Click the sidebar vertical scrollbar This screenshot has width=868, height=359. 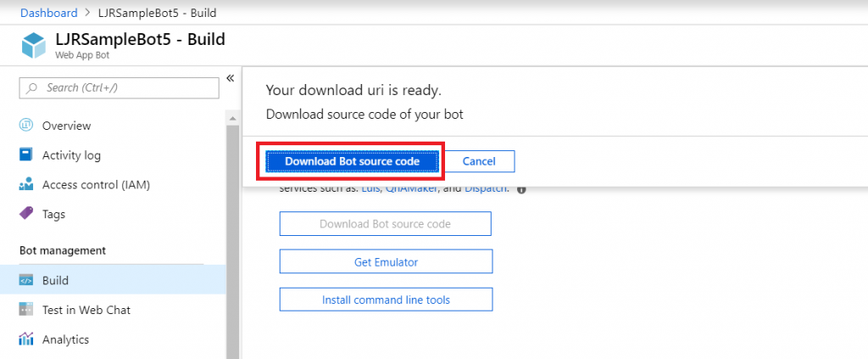click(x=232, y=242)
